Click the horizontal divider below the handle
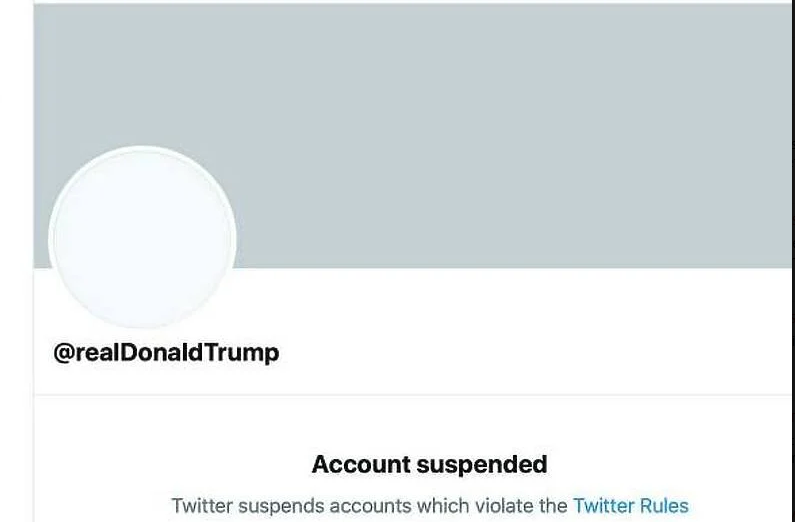 400,394
